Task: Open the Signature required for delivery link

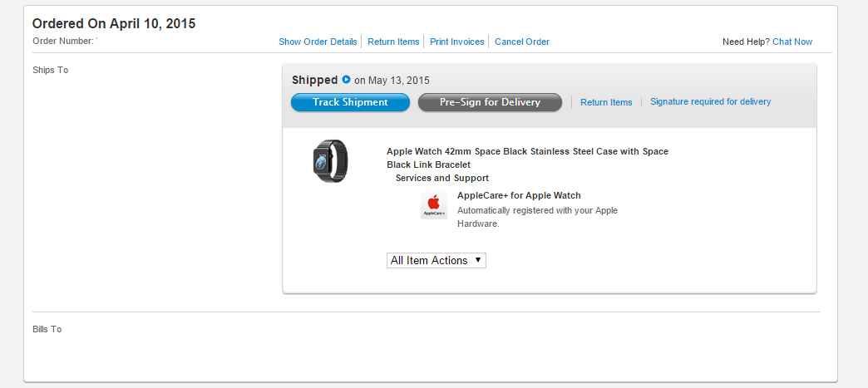Action: click(x=710, y=101)
